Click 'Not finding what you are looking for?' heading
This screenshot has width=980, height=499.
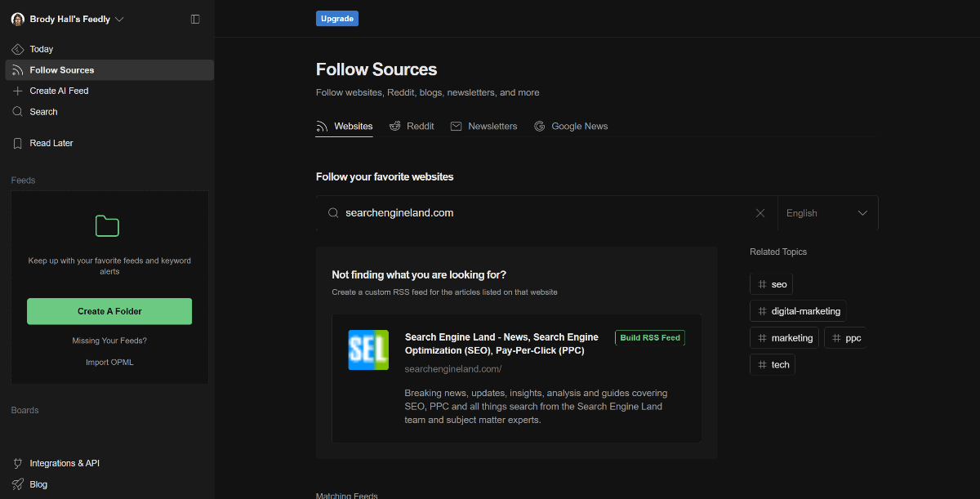(x=419, y=275)
